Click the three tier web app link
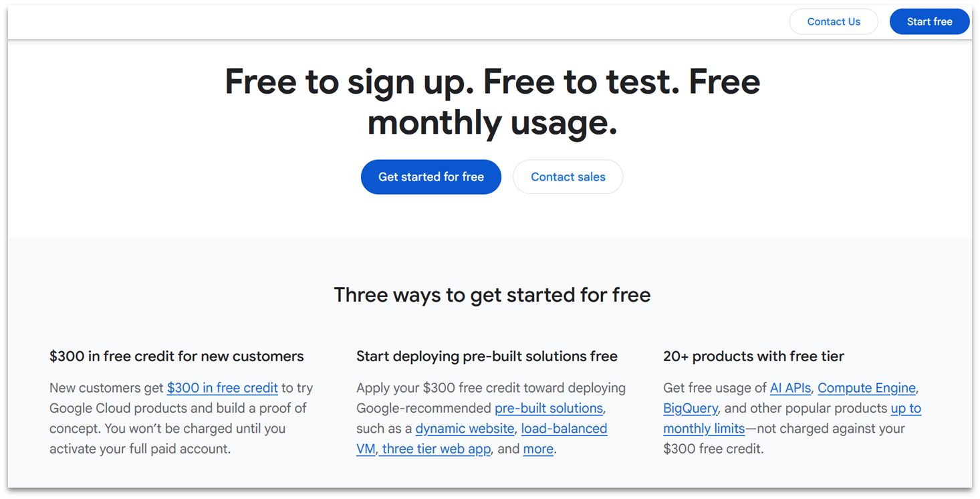The height and width of the screenshot is (499, 980). click(x=435, y=449)
